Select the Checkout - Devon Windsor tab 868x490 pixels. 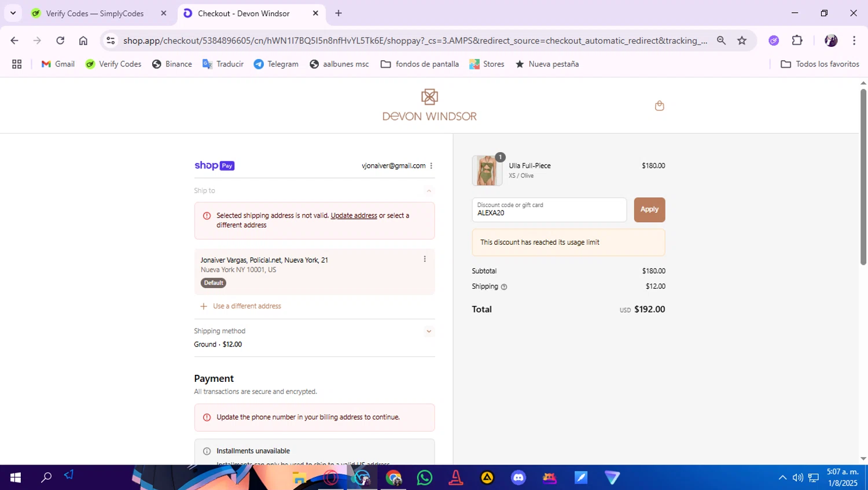[244, 13]
